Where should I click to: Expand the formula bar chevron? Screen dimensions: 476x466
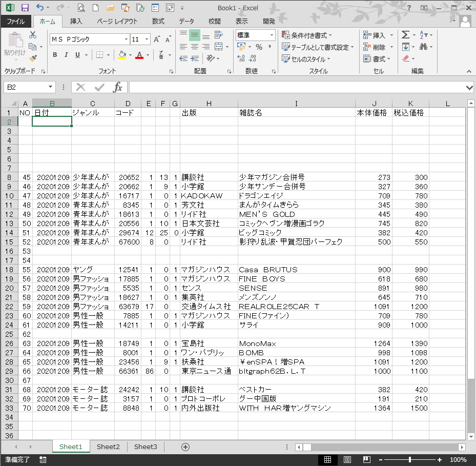[469, 88]
